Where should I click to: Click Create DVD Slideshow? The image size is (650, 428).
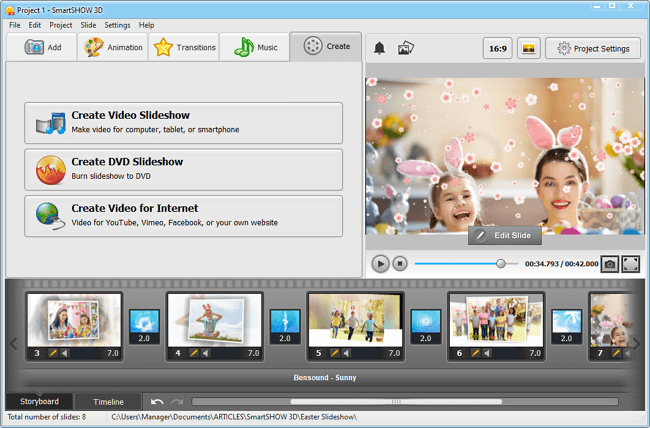184,170
